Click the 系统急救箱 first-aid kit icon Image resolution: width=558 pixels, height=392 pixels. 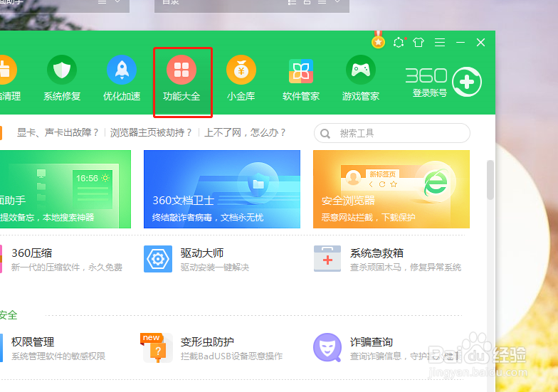pyautogui.click(x=327, y=259)
